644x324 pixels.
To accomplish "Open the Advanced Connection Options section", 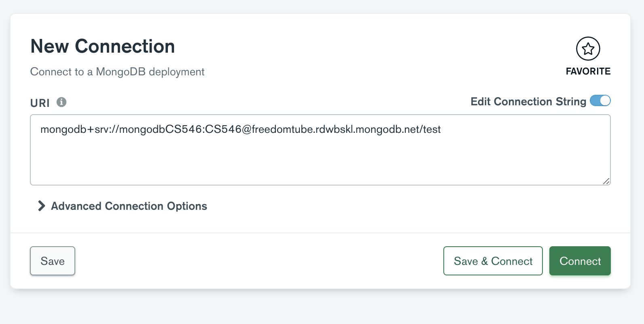I will (128, 206).
